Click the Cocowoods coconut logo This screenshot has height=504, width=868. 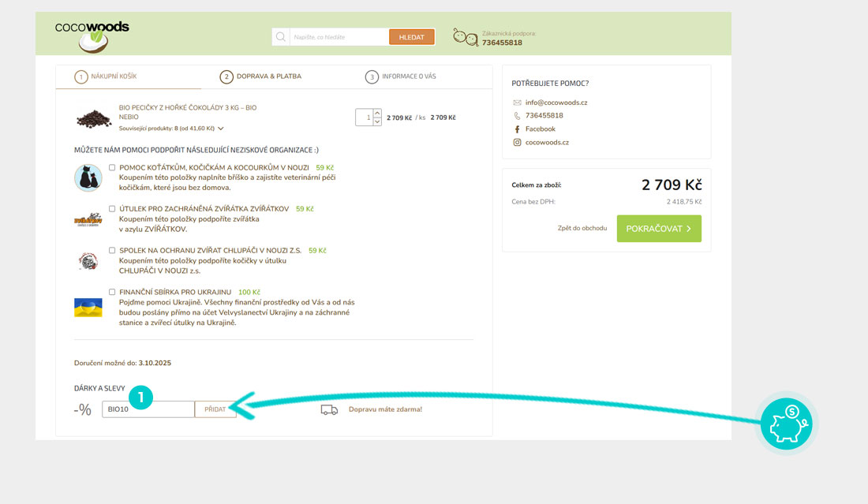(x=92, y=35)
